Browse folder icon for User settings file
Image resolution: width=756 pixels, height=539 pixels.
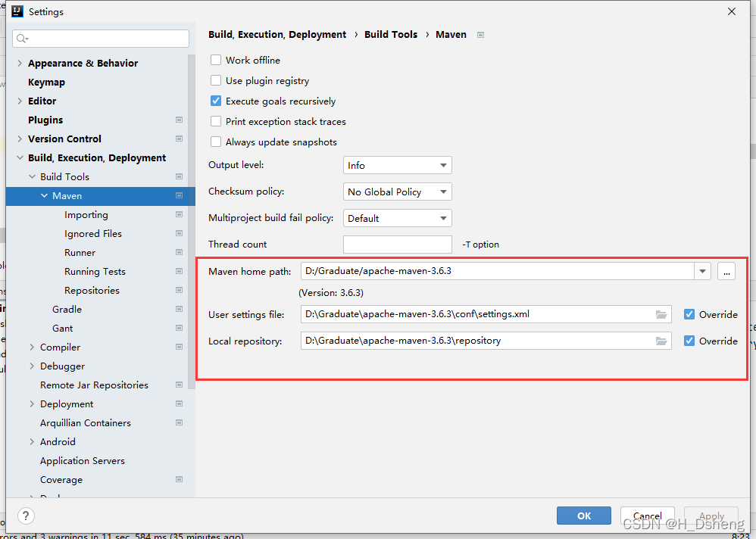661,314
